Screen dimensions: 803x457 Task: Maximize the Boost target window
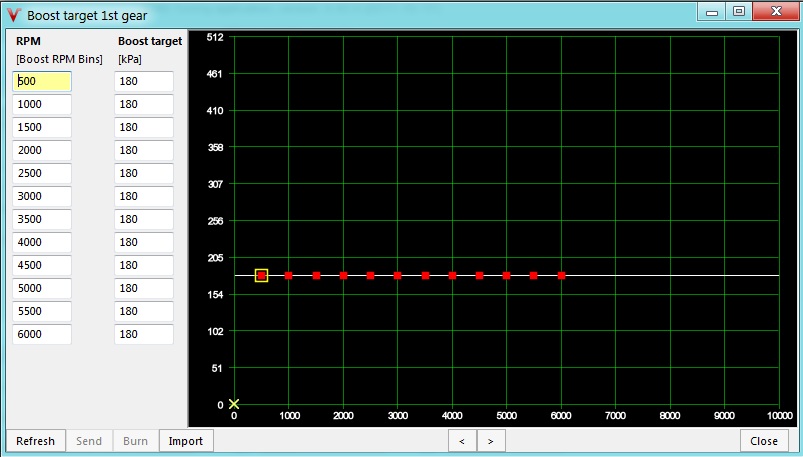tap(739, 12)
